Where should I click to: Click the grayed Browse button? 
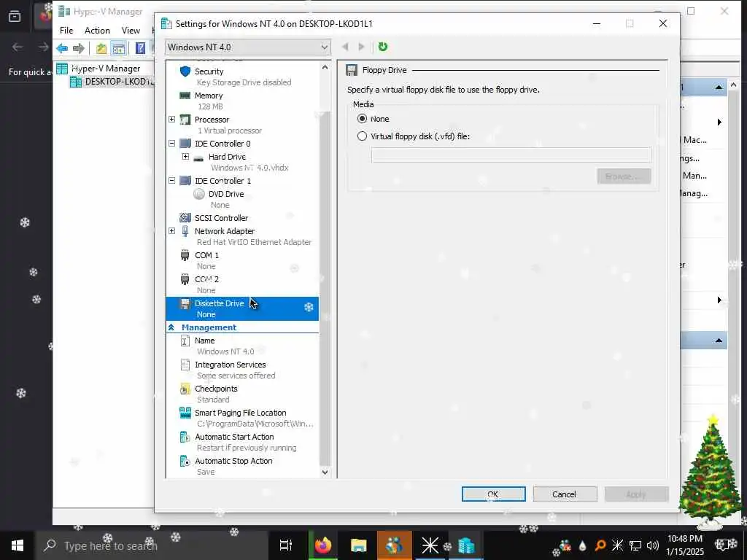[x=624, y=176]
